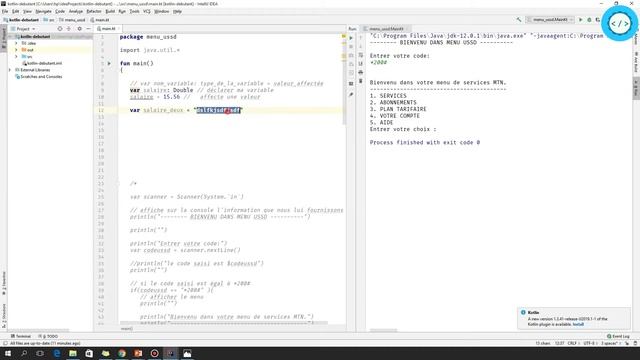Open the VCS menu

[147, 11]
